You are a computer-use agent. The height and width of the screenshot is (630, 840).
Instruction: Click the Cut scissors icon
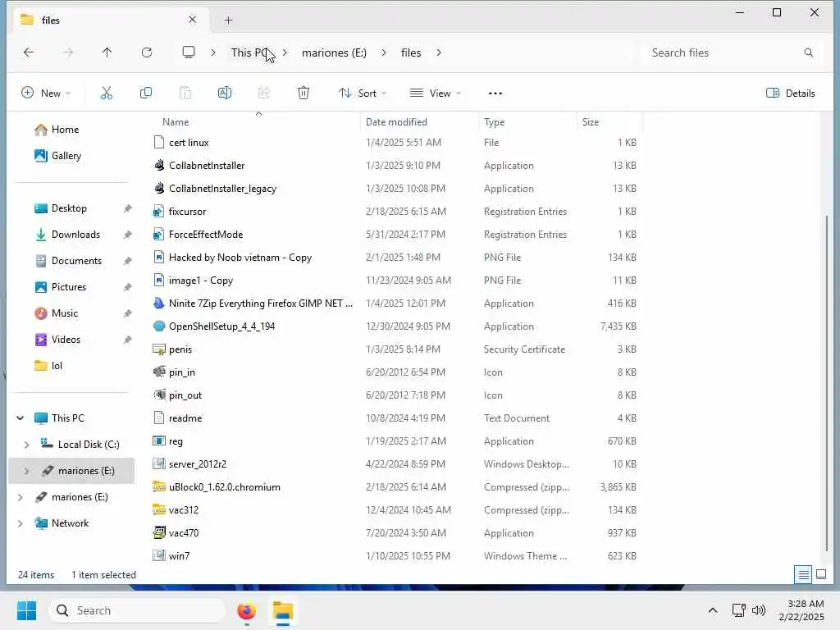click(107, 93)
